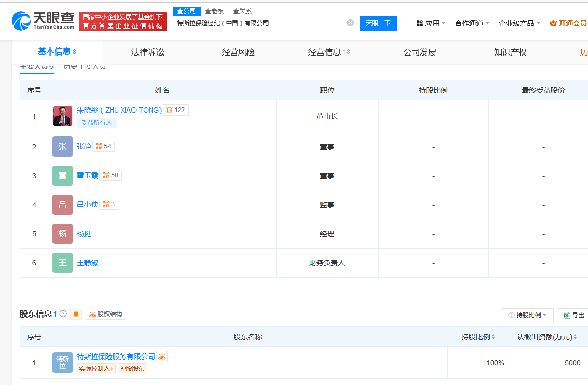Open the 知识产权 tab
Image resolution: width=588 pixels, height=385 pixels.
[511, 52]
